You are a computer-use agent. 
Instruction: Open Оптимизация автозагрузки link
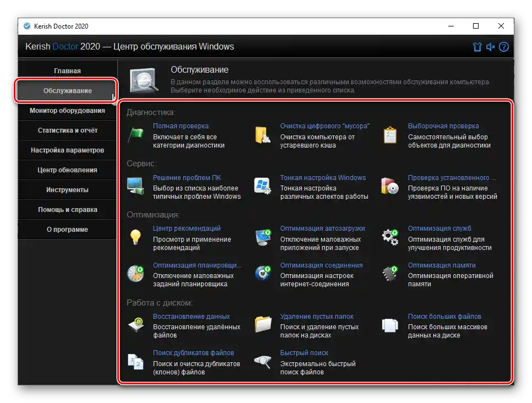click(x=322, y=228)
